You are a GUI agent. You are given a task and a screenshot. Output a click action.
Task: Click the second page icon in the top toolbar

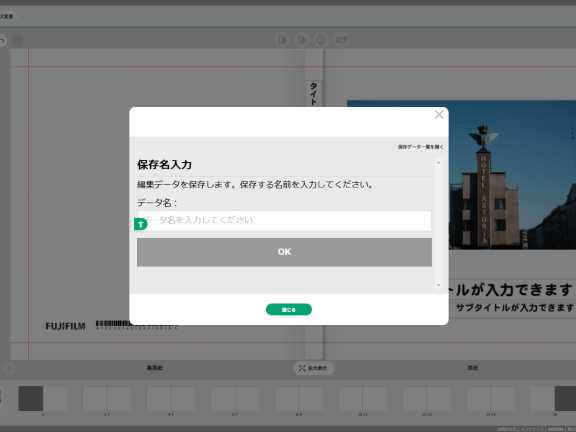click(x=302, y=40)
